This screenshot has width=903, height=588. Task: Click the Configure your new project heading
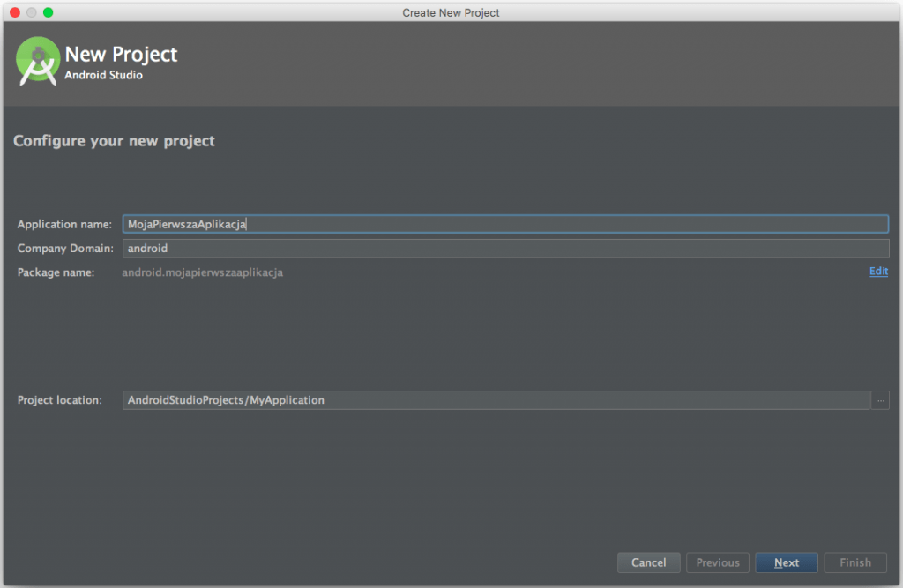point(114,140)
